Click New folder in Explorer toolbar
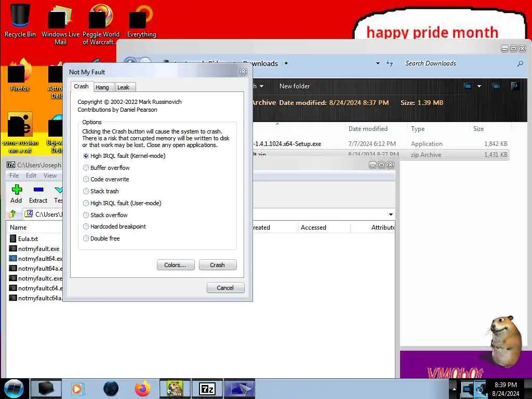The image size is (532, 399). tap(295, 86)
